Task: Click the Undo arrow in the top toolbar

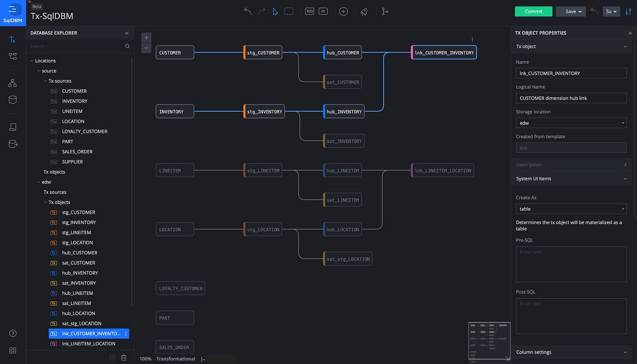Action: pos(248,11)
